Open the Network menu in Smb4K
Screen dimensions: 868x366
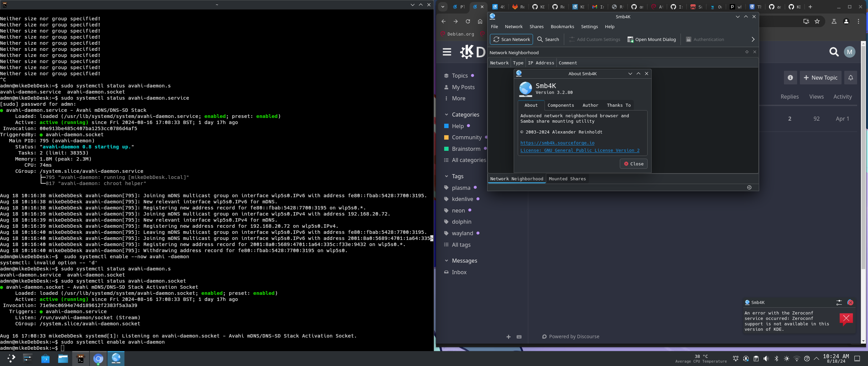pyautogui.click(x=514, y=26)
